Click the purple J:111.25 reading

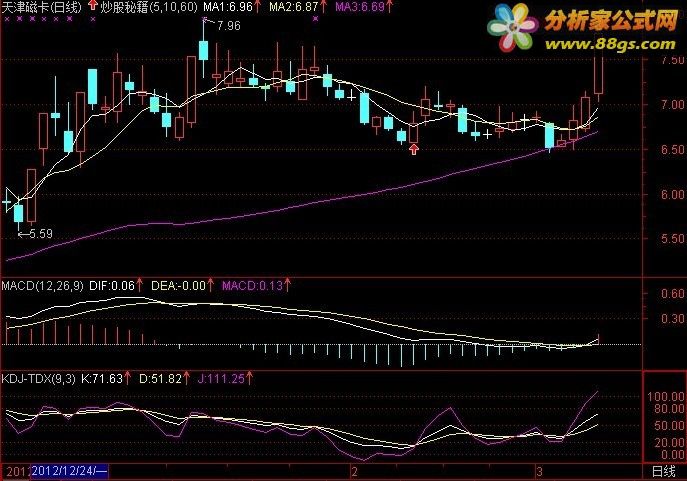coord(221,378)
